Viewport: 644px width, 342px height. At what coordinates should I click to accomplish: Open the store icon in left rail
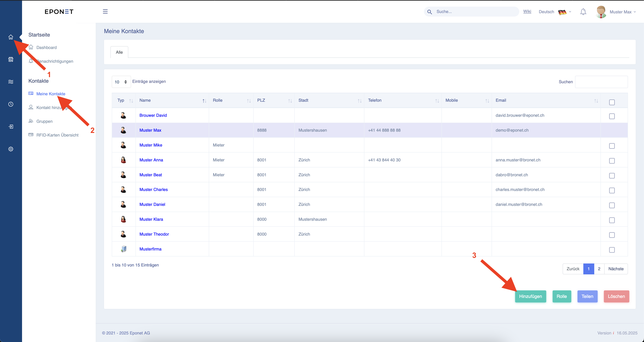pos(11,60)
